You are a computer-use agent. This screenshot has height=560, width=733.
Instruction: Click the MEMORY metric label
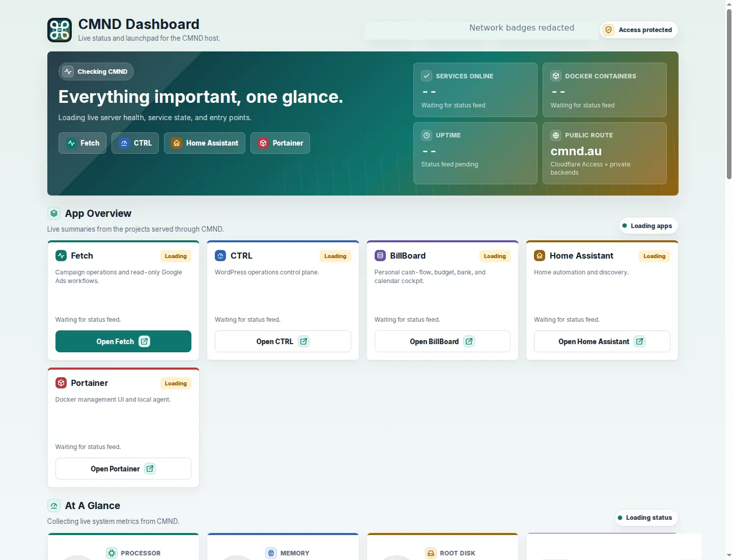295,553
